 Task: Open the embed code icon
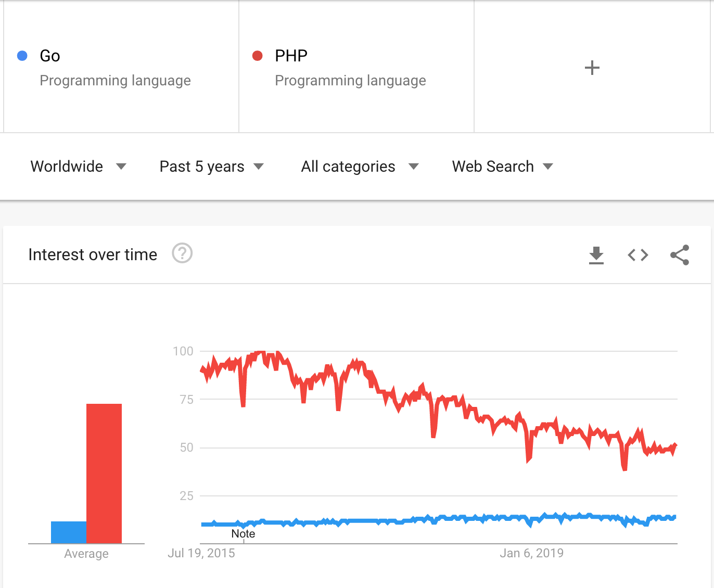pos(637,255)
